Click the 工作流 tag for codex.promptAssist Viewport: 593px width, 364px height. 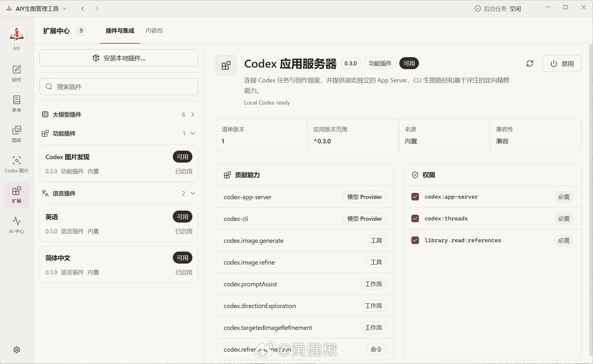click(x=373, y=284)
